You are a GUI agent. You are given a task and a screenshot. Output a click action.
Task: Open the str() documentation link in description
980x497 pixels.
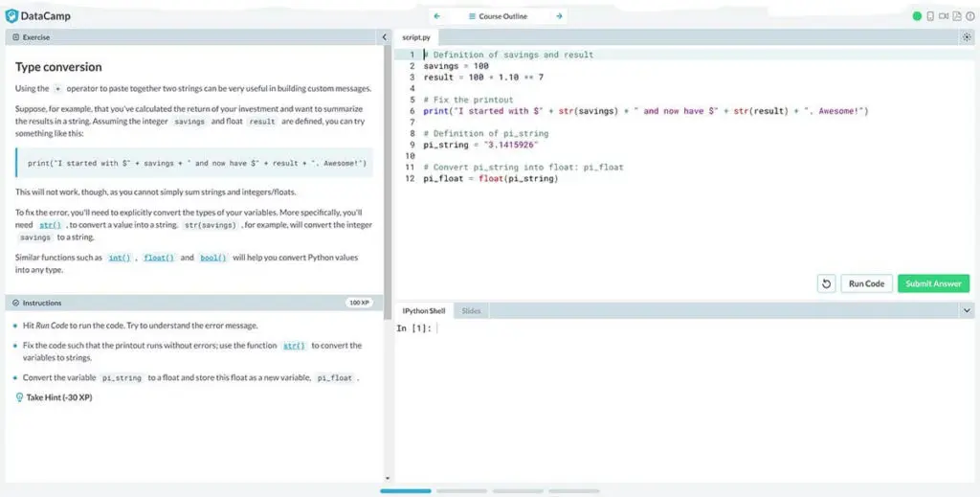coord(51,225)
